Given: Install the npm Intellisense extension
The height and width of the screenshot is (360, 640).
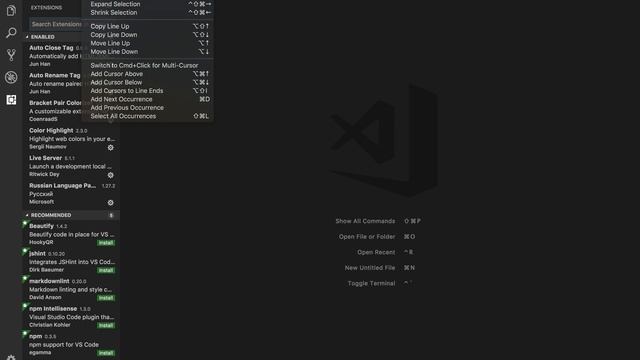Looking at the screenshot, I should pos(106,325).
